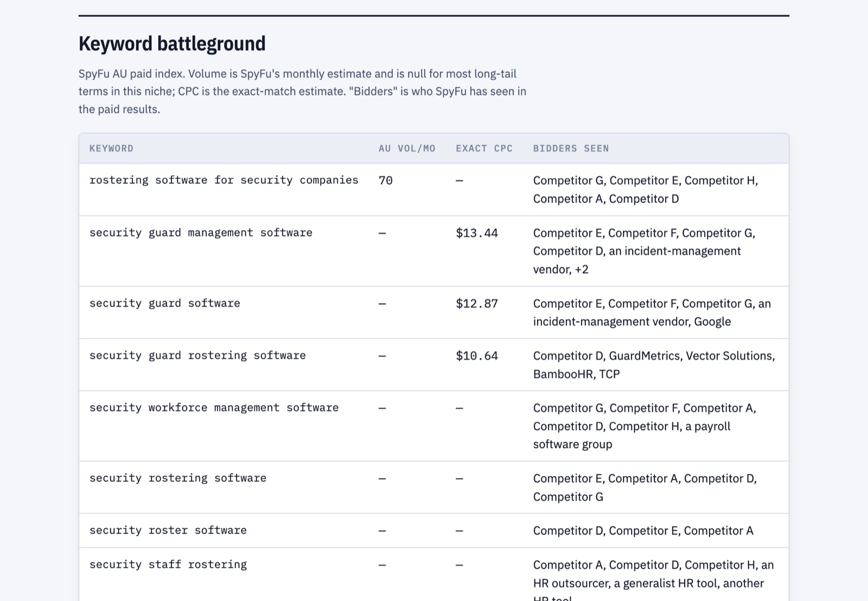Click bidders list mentioning HR outsourcer
Image resolution: width=868 pixels, height=601 pixels.
click(653, 581)
